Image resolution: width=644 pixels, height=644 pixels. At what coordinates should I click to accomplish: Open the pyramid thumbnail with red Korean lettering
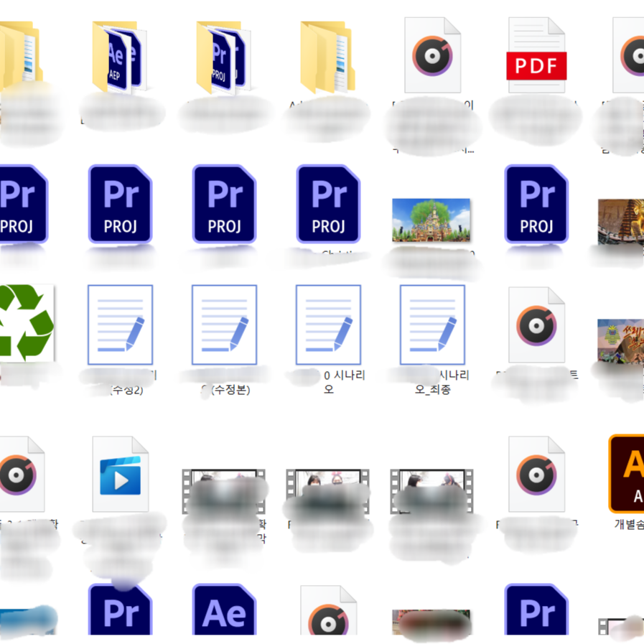coord(621,342)
